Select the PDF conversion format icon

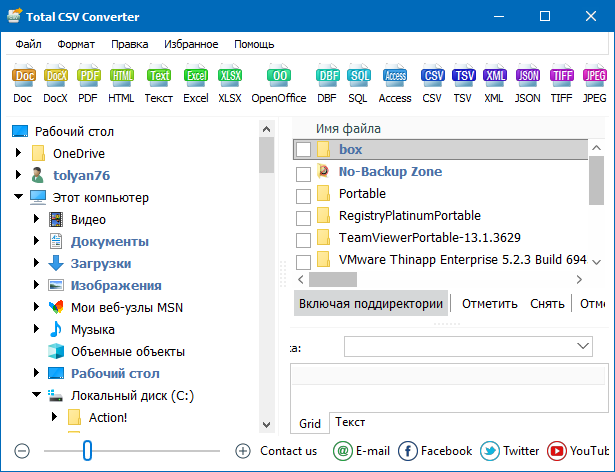click(89, 76)
